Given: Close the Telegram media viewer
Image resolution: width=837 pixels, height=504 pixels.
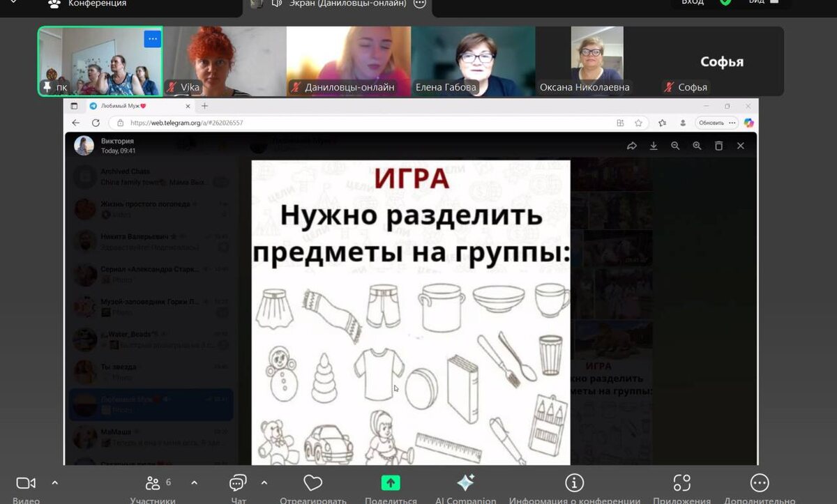Looking at the screenshot, I should point(741,146).
